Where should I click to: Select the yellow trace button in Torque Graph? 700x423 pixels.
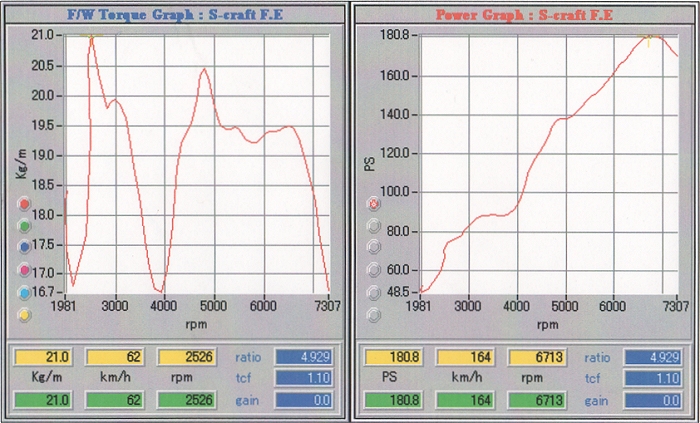pyautogui.click(x=25, y=315)
